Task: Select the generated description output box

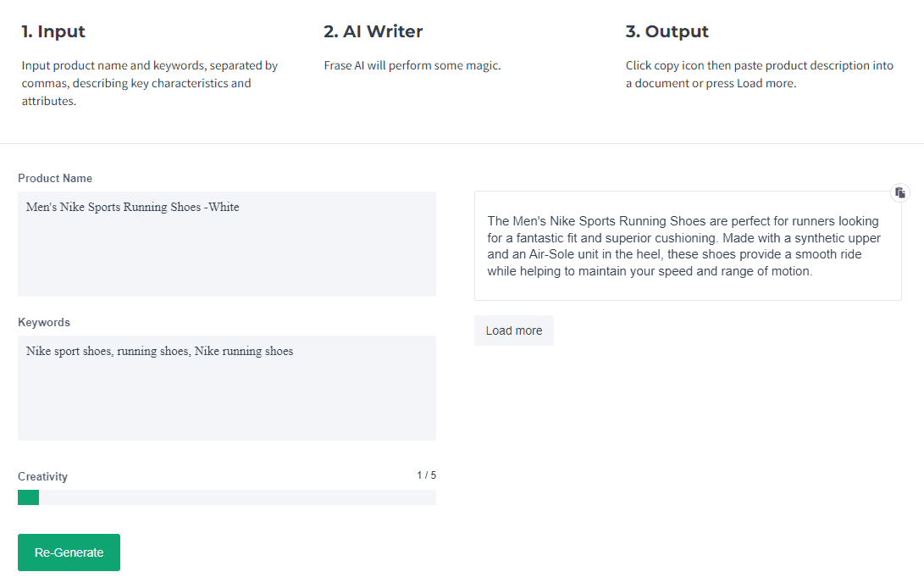Action: 688,246
